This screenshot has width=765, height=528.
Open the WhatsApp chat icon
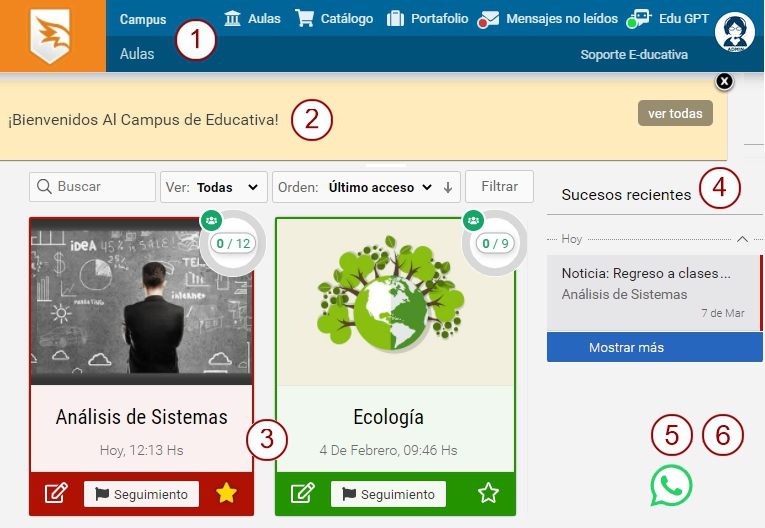tap(671, 486)
